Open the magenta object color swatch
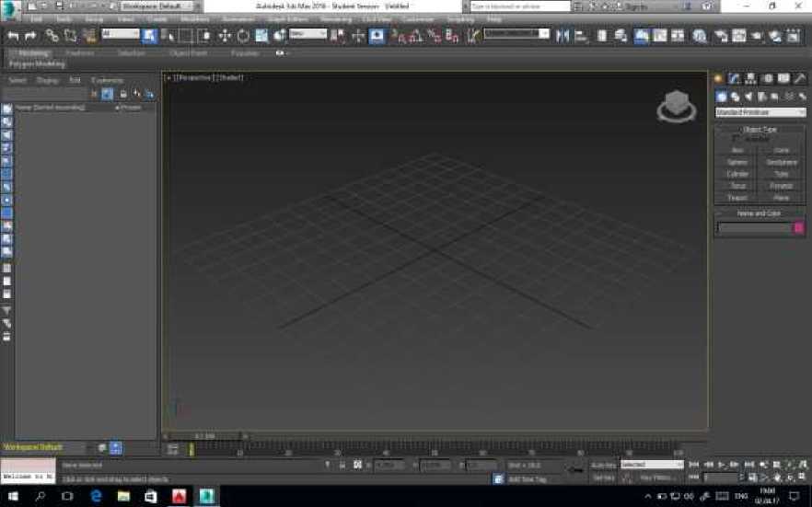This screenshot has width=812, height=507. point(798,227)
